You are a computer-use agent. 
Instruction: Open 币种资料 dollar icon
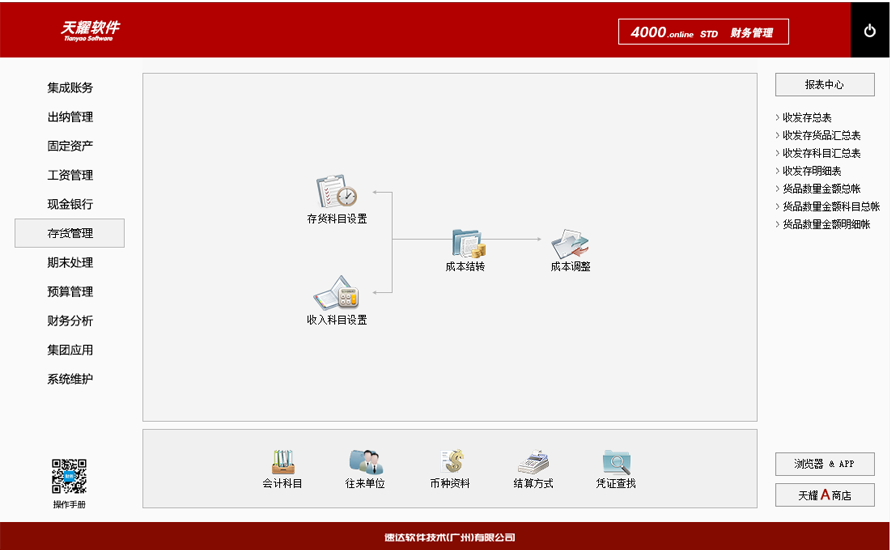[x=452, y=461]
